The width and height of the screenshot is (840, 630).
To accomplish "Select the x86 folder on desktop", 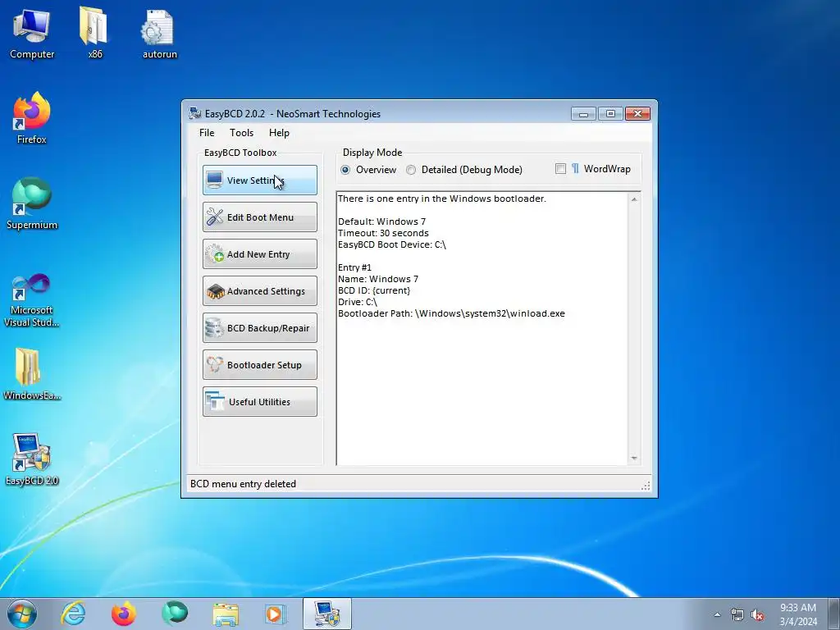I will 95,33.
